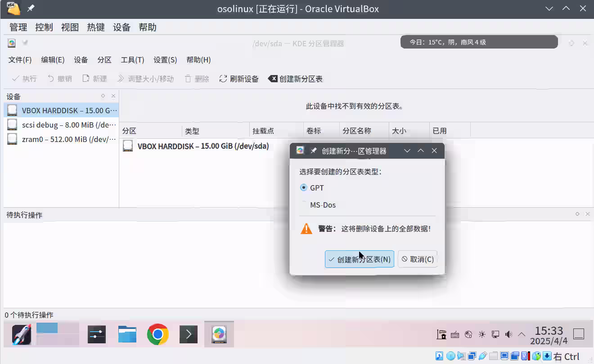Open the KDE Partition Manager icon in the taskbar
Viewport: 594px width, 364px height.
(219, 334)
